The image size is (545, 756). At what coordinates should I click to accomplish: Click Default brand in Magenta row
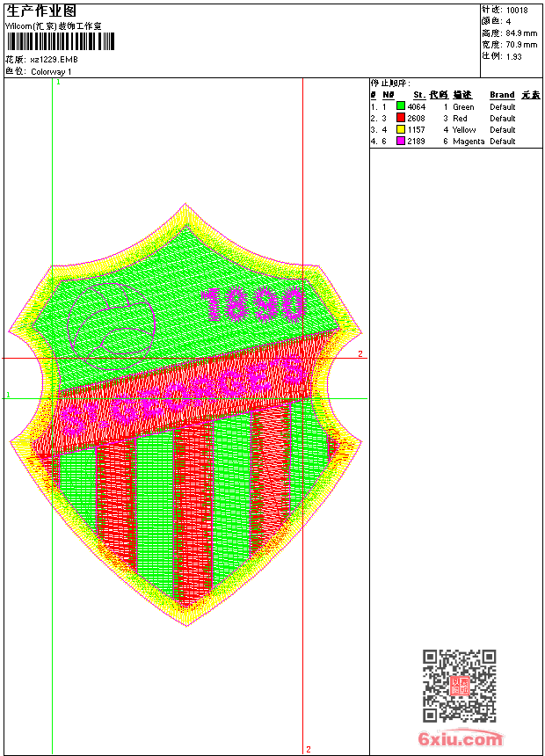tap(503, 142)
